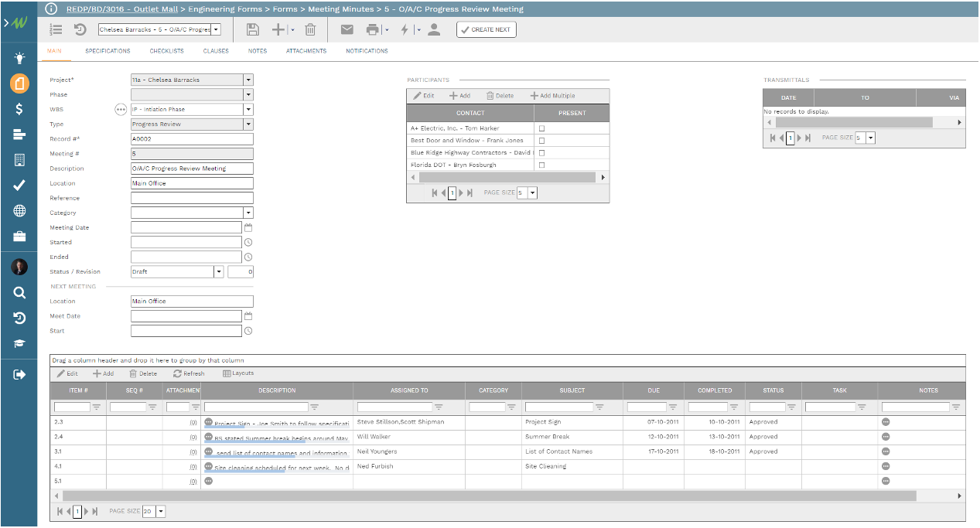
Task: Run the lightning bolt workflow action
Action: pyautogui.click(x=405, y=29)
